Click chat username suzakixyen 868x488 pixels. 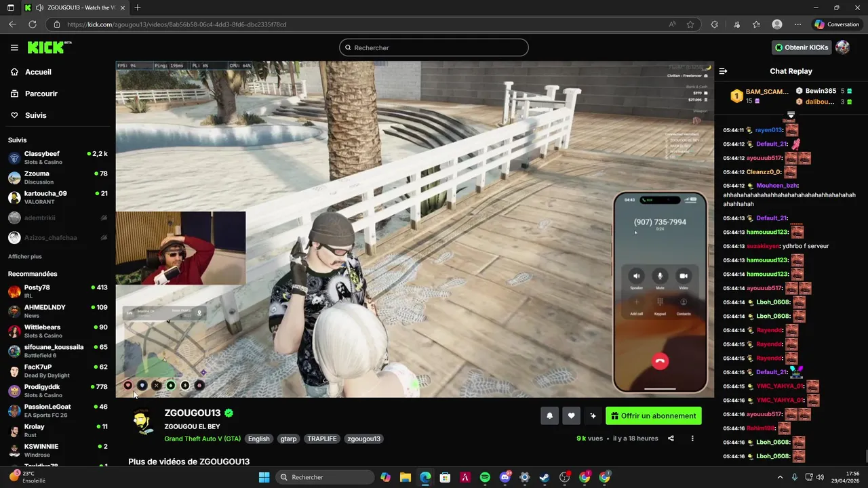click(x=763, y=246)
